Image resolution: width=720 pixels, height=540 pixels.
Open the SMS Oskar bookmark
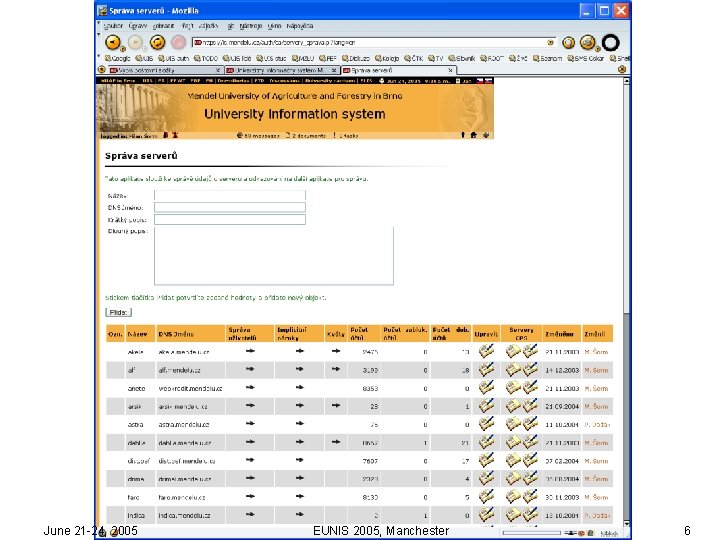586,58
